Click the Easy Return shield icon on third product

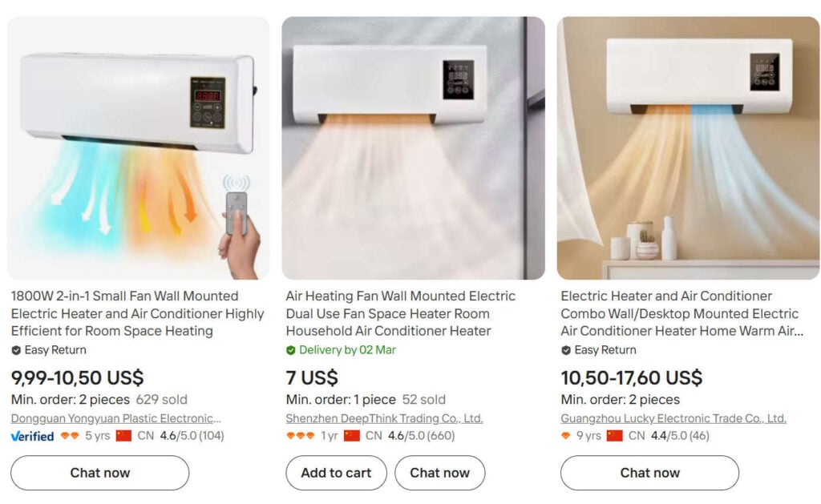pos(566,350)
